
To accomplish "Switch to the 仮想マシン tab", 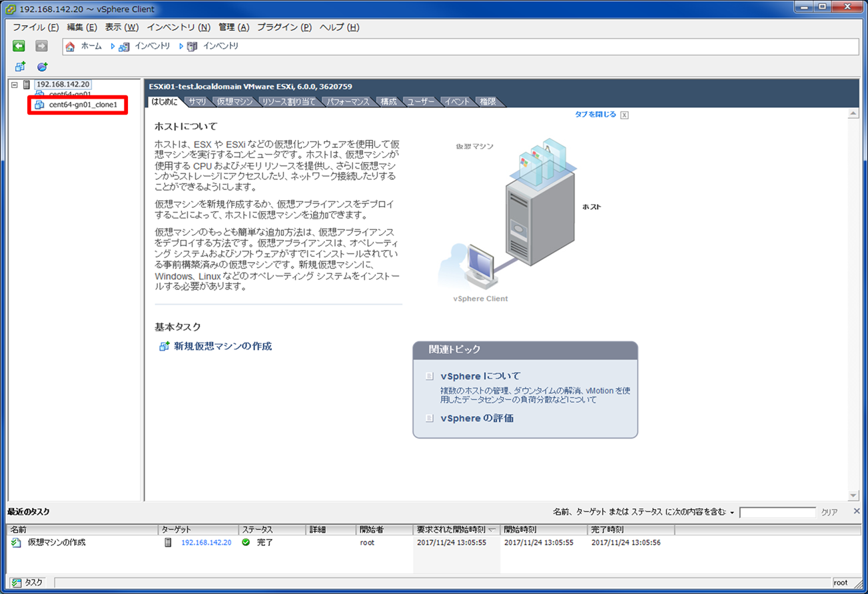I will (x=234, y=102).
